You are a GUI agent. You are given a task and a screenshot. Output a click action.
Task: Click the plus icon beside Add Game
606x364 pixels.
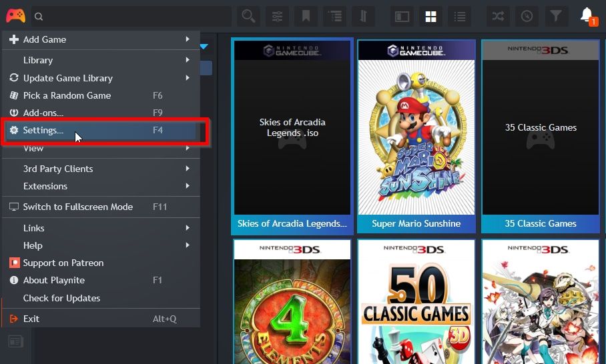(x=14, y=39)
